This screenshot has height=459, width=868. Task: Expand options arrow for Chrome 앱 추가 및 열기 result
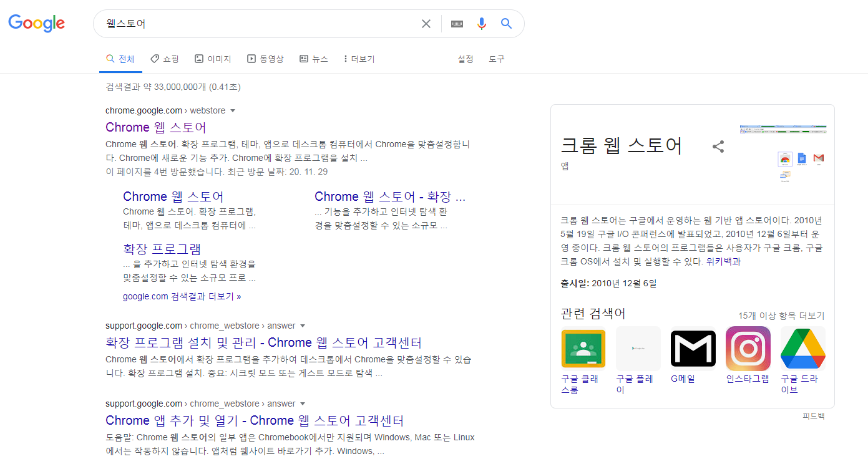click(x=303, y=404)
